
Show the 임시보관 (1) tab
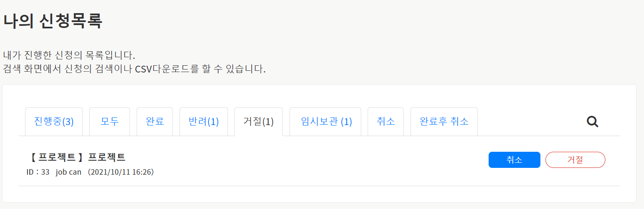tap(325, 122)
